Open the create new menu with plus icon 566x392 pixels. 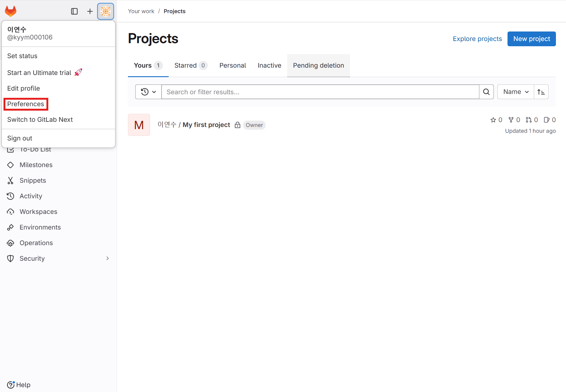[90, 11]
